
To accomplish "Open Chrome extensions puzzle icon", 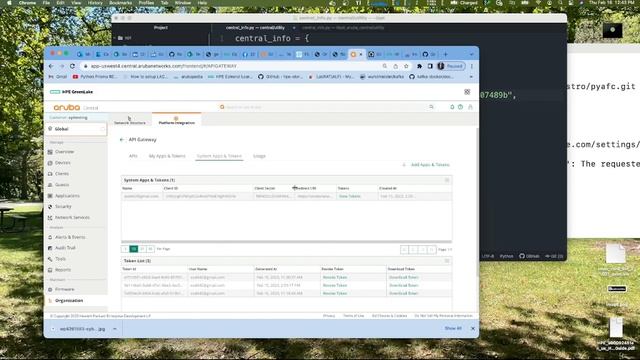I will [x=419, y=66].
